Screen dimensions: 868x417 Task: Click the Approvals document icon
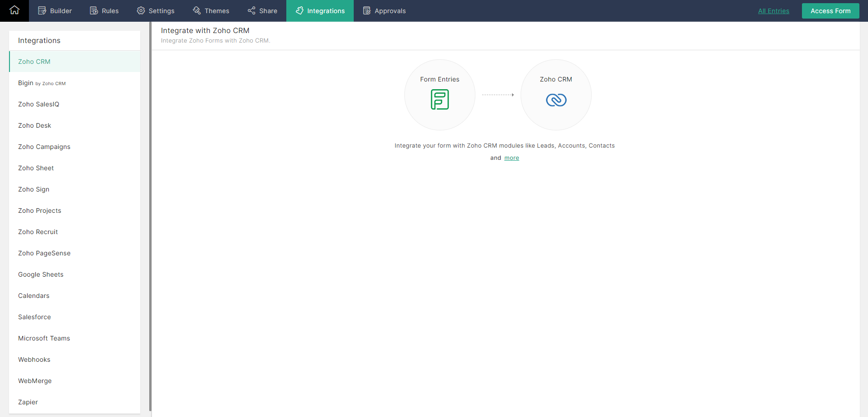click(367, 11)
